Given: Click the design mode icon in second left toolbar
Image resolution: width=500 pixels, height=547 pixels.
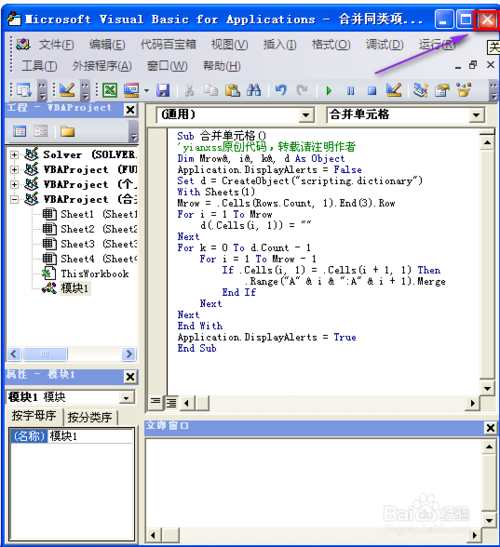Looking at the screenshot, I should tap(67, 91).
